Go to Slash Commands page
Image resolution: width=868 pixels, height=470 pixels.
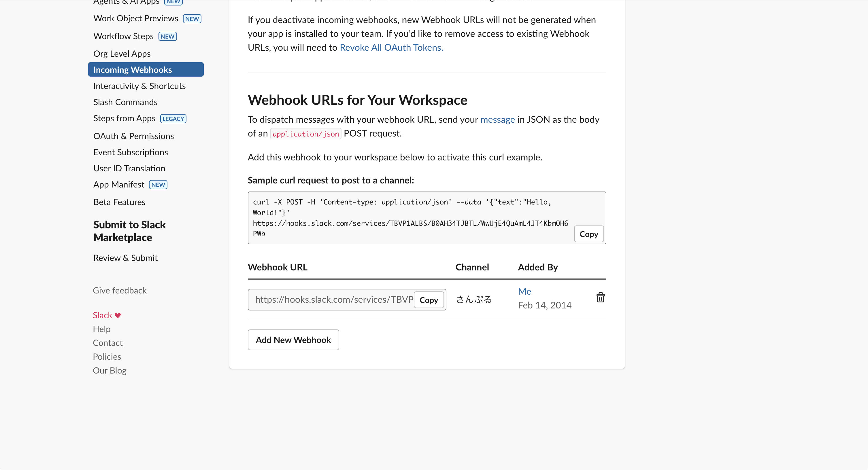[x=125, y=102]
